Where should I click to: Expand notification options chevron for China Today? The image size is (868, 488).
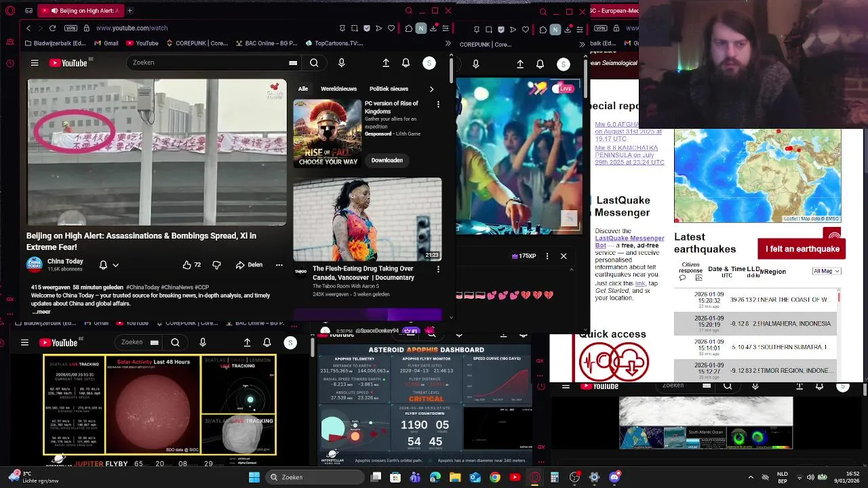point(115,265)
